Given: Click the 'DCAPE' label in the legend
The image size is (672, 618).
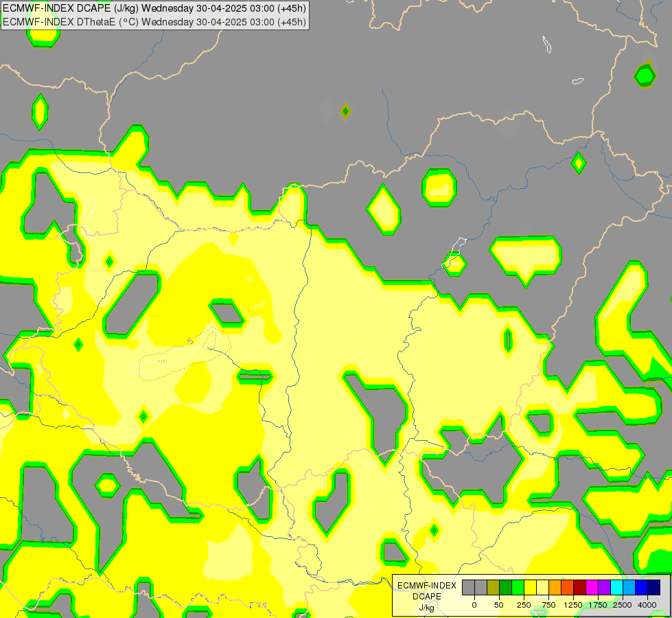Looking at the screenshot, I should pyautogui.click(x=426, y=597).
